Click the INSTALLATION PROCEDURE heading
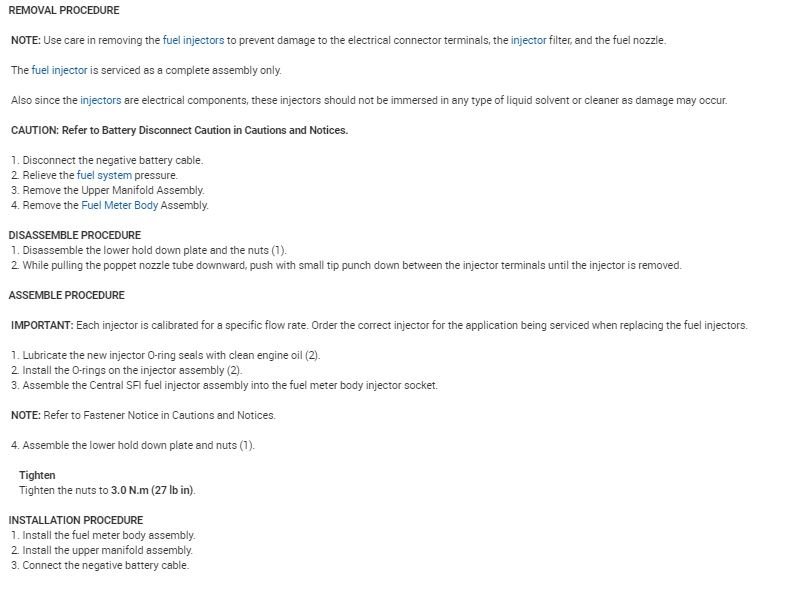Screen dimensions: 786x589 click(76, 520)
